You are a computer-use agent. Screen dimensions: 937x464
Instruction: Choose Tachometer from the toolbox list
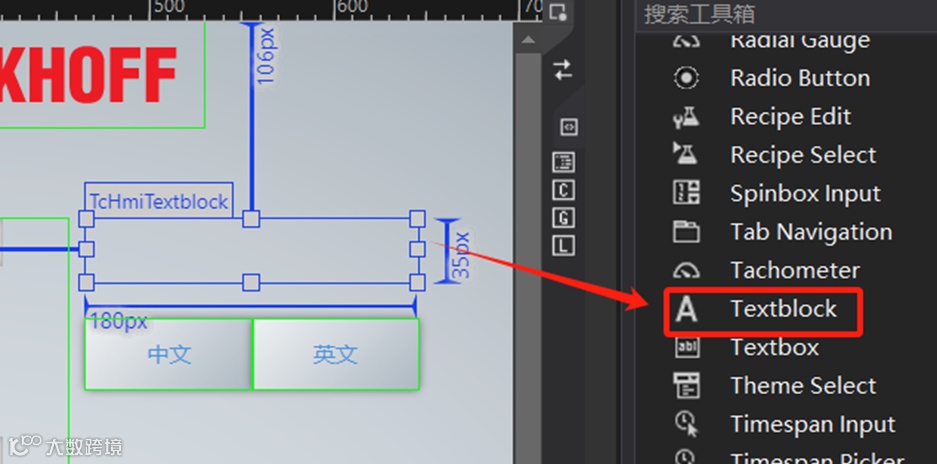[x=795, y=270]
